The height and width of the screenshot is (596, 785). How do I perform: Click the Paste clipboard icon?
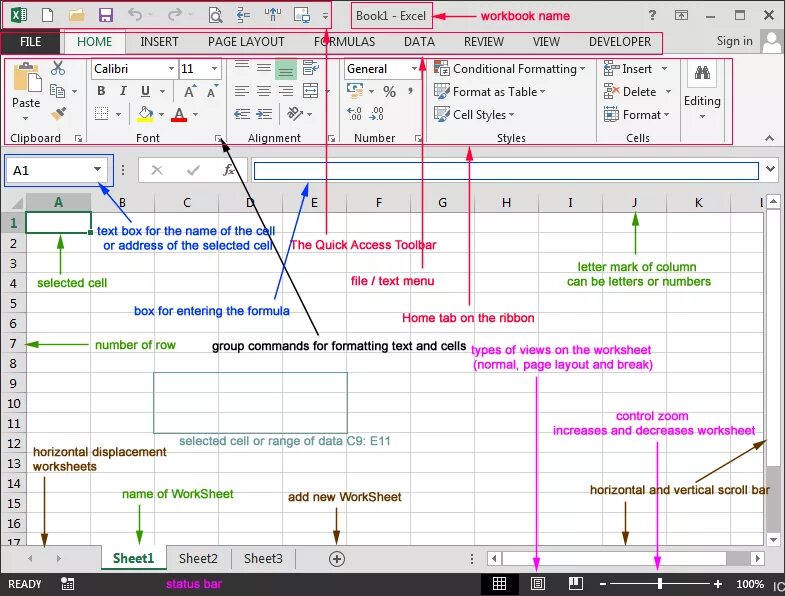pos(27,78)
